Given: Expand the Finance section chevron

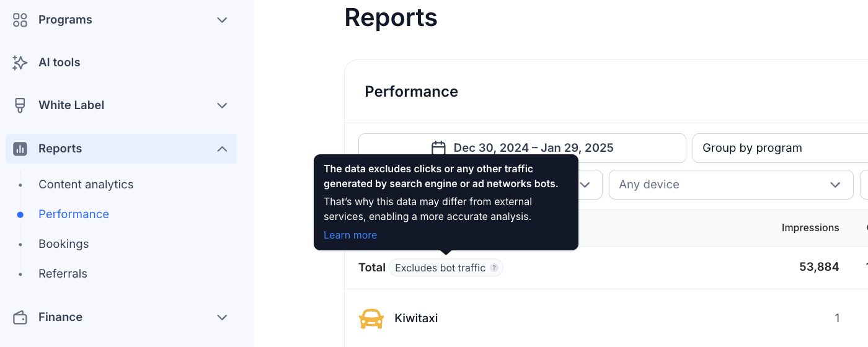Looking at the screenshot, I should 222,317.
